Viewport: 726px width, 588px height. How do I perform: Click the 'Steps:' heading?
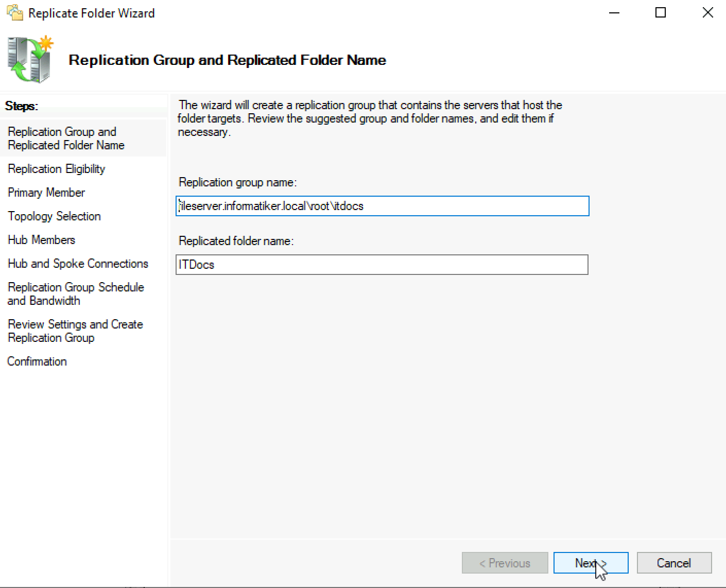click(22, 106)
